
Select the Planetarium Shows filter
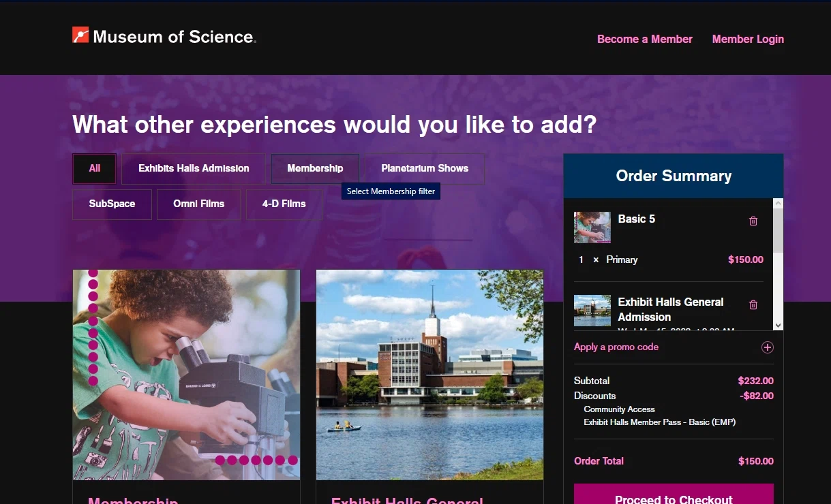425,168
